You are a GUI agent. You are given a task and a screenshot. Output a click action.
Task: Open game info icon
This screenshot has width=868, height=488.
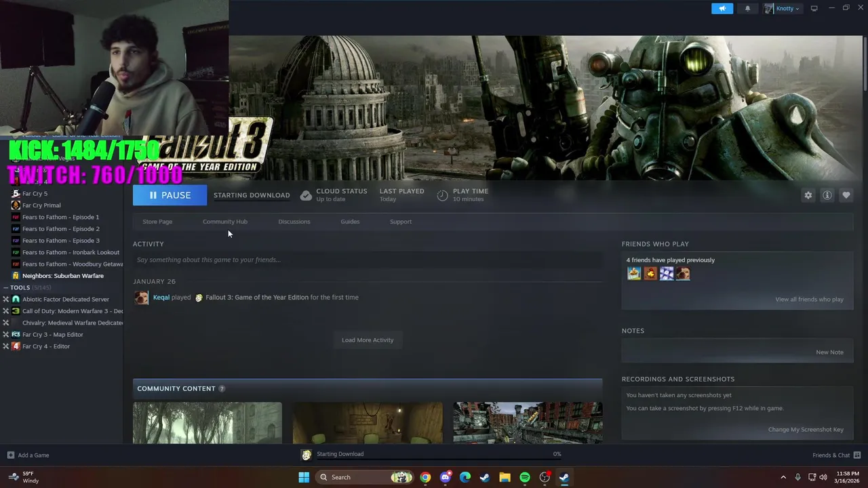(827, 195)
